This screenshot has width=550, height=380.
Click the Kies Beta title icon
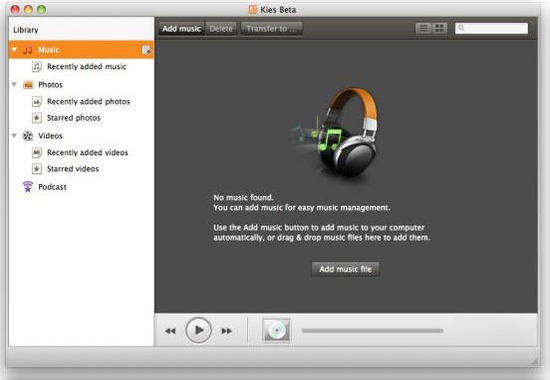253,9
